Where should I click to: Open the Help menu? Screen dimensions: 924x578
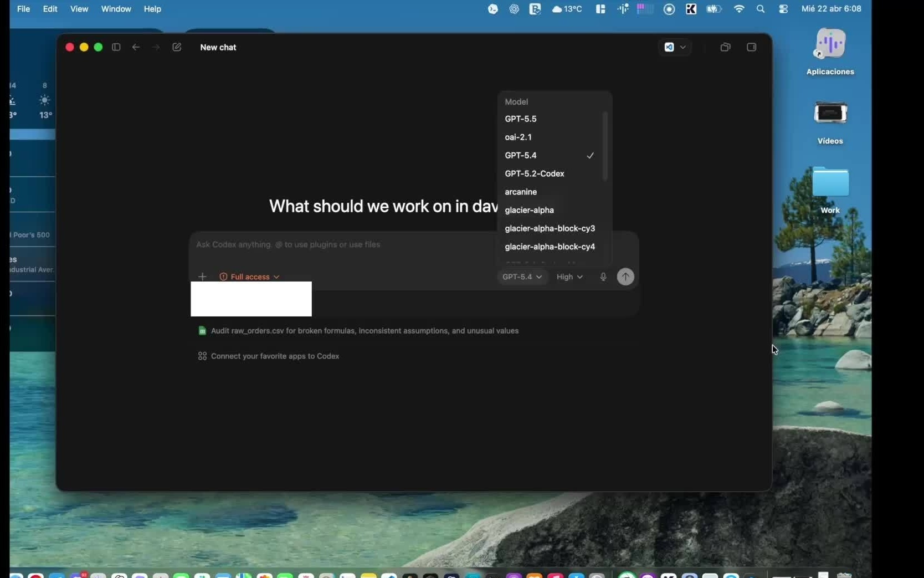(152, 9)
